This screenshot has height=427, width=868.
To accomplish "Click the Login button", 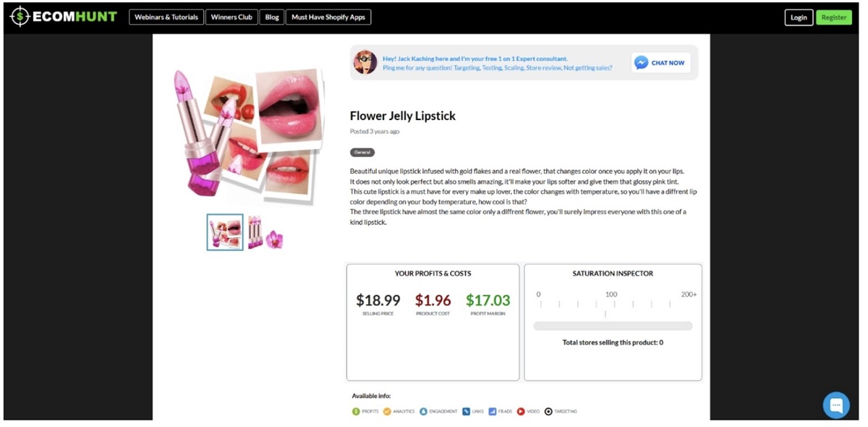I will coord(799,17).
